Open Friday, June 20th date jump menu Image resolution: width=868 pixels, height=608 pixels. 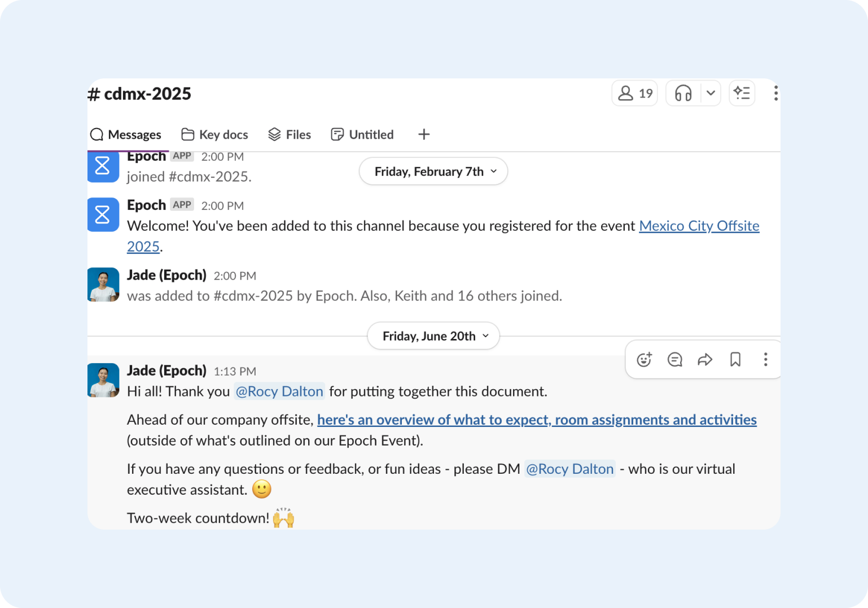coord(433,336)
